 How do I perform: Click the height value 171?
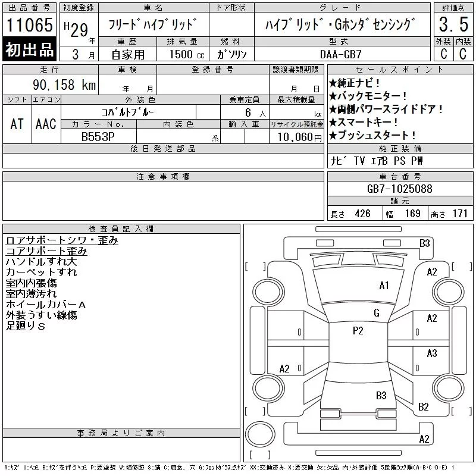click(460, 214)
